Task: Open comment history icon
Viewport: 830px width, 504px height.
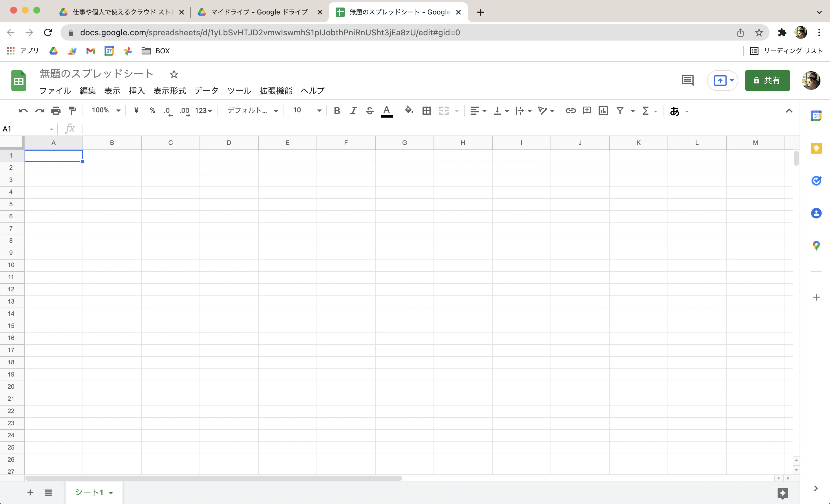Action: (688, 81)
